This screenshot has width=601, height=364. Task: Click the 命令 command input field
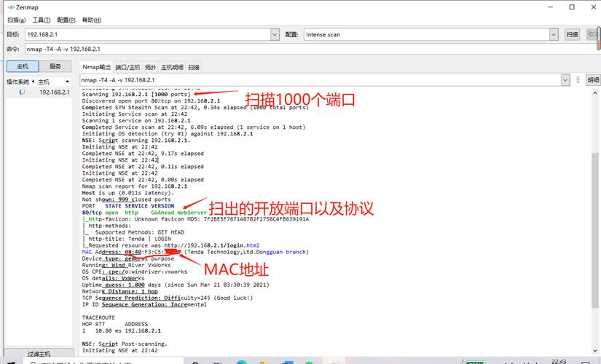tap(291, 49)
